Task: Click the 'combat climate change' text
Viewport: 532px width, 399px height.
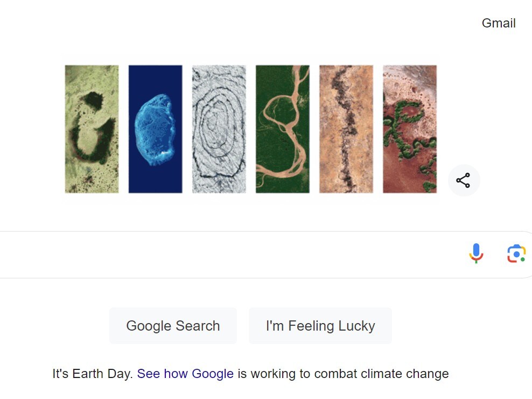Action: 381,374
